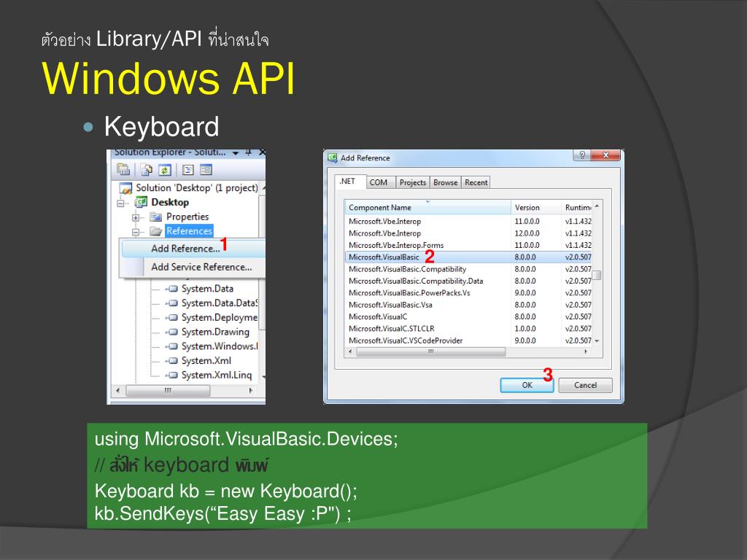
Task: Select the Microsoft.VisualBasic component row
Action: [x=468, y=257]
